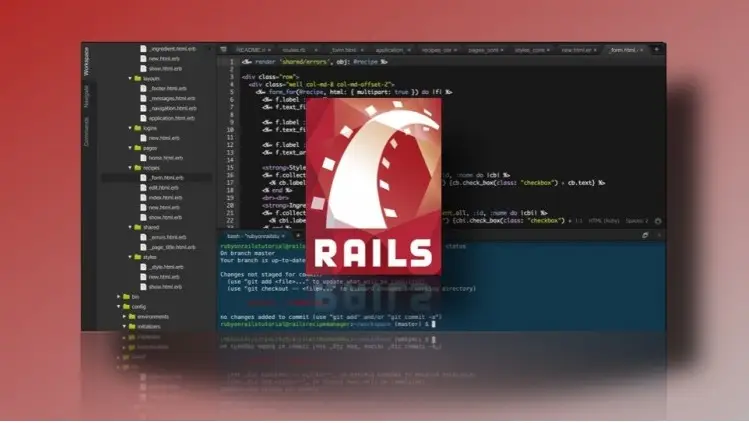Viewport: 749px width, 423px height.
Task: Close the active _form.html editor tab on the right
Action: 642,50
